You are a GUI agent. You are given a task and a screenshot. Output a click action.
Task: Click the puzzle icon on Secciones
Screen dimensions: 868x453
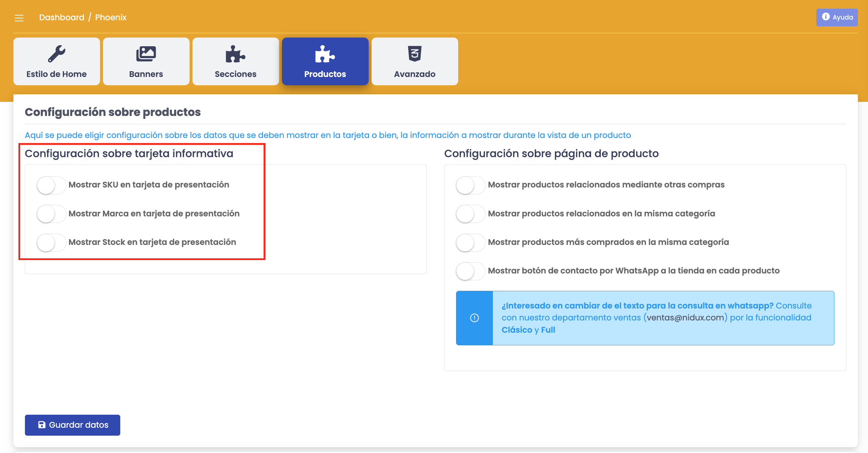pyautogui.click(x=235, y=54)
